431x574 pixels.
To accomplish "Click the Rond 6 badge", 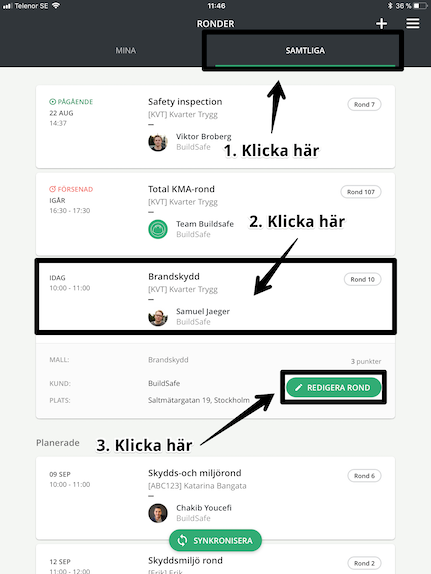I will click(x=364, y=476).
